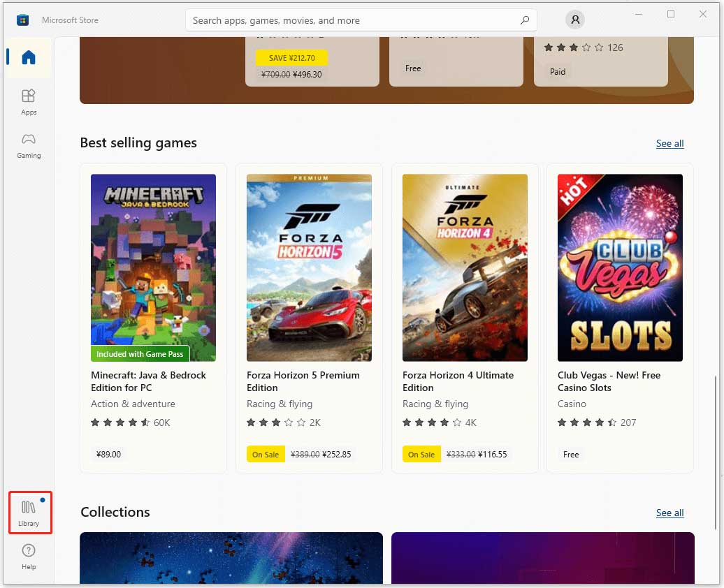Click the On Sale badge for Forza Horizon 4
Screen dimensions: 724x588
(421, 455)
